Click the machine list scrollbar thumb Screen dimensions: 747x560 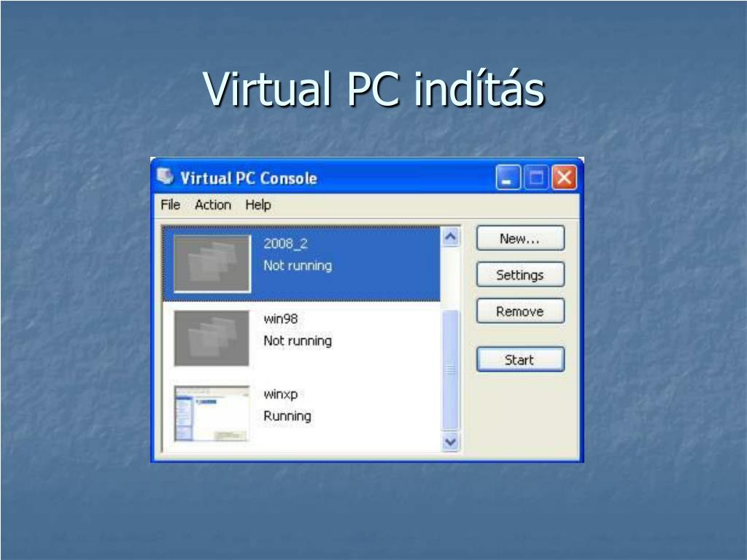451,370
